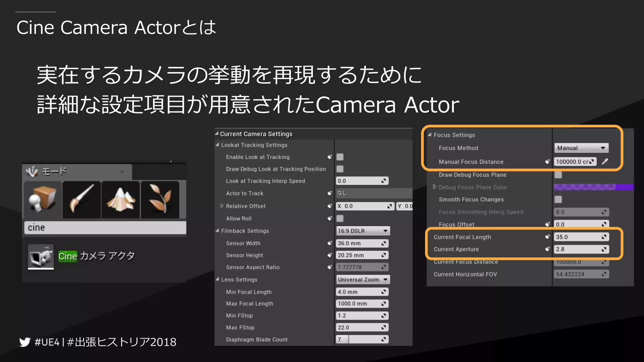Enable the Look at Tracking checkbox

[340, 157]
